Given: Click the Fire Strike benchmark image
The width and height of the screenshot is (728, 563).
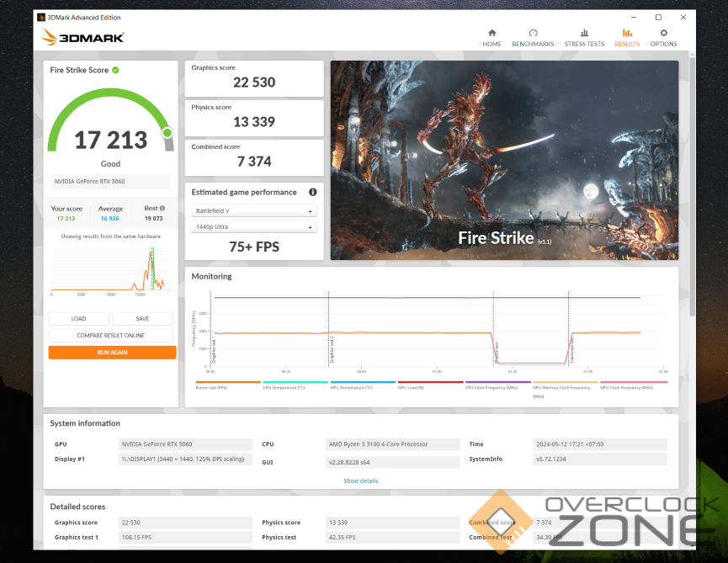Looking at the screenshot, I should [504, 160].
